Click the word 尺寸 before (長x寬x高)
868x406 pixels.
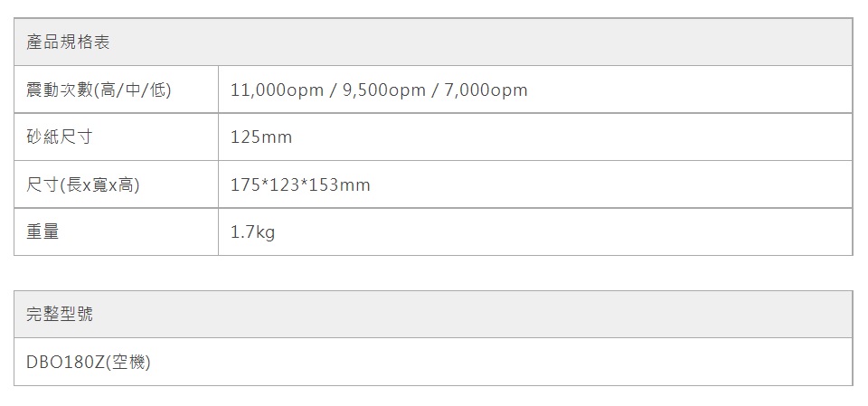point(42,185)
